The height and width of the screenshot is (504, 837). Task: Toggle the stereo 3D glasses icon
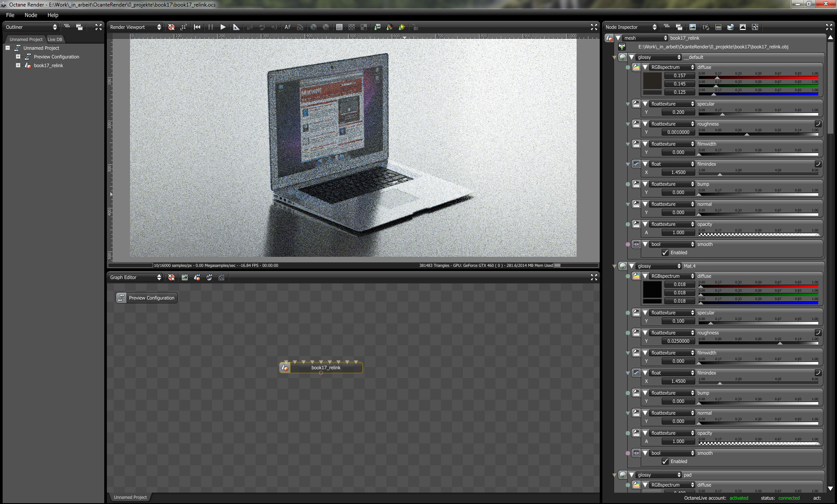click(300, 27)
